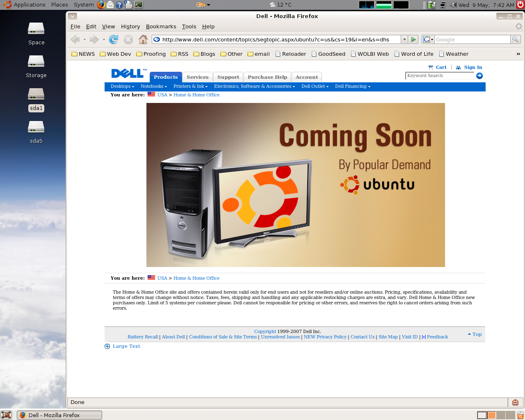
Task: Open the Weather bookmark
Action: coord(454,54)
